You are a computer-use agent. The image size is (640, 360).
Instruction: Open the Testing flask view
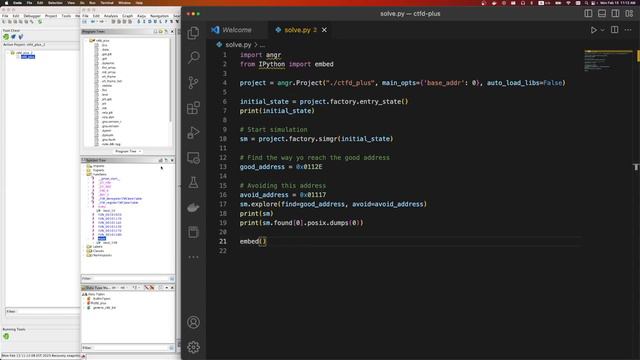(x=193, y=182)
